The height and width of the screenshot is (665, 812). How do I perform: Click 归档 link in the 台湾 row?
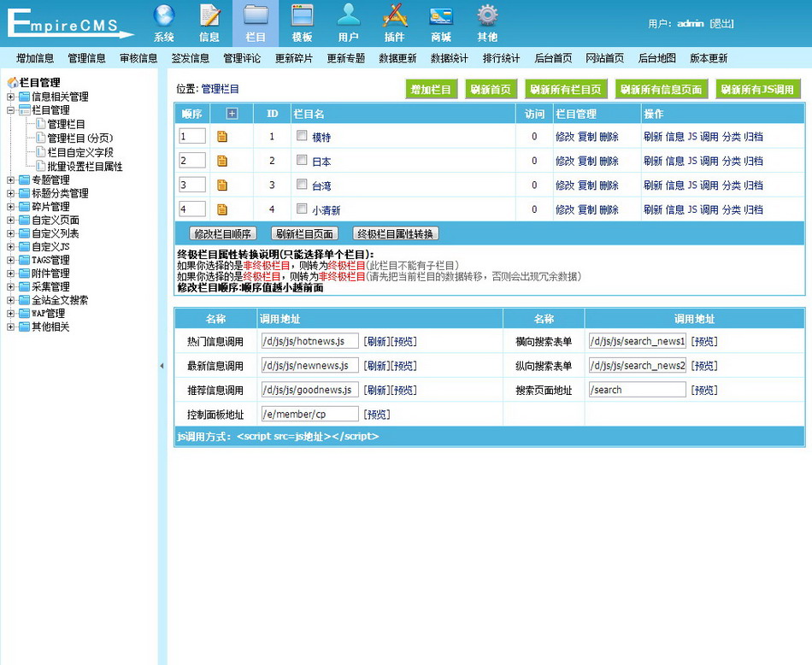pos(754,185)
